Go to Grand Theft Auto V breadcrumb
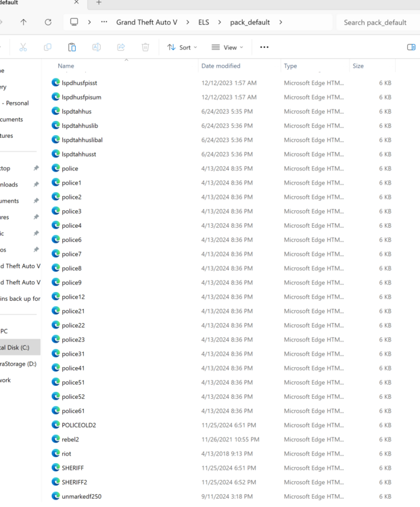 pos(147,22)
